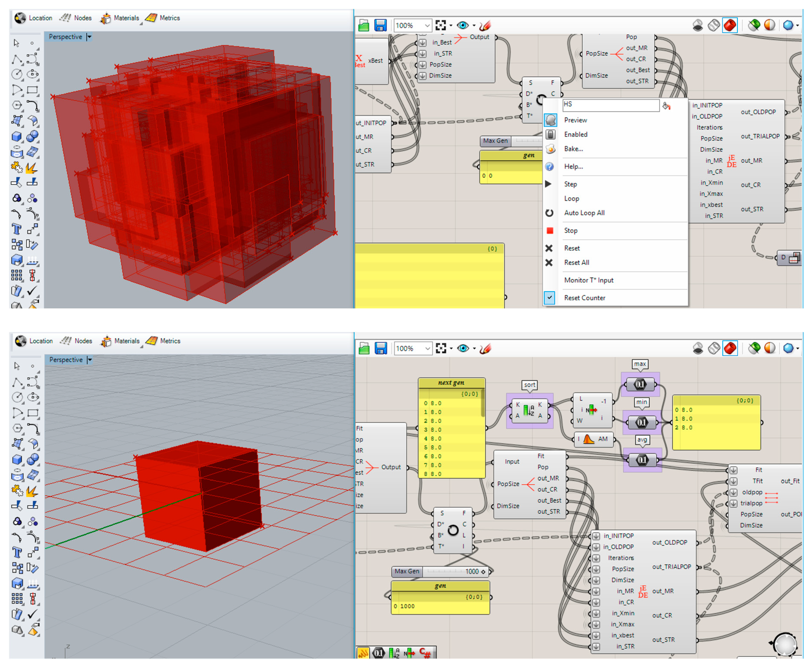
Task: Toggle the Enabled option in context menu
Action: pos(575,134)
